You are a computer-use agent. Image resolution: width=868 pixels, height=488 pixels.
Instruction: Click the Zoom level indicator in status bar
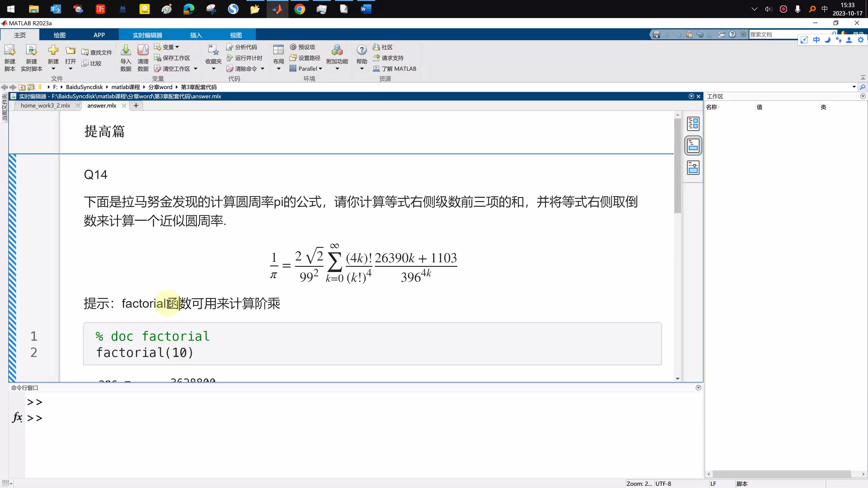(x=639, y=483)
